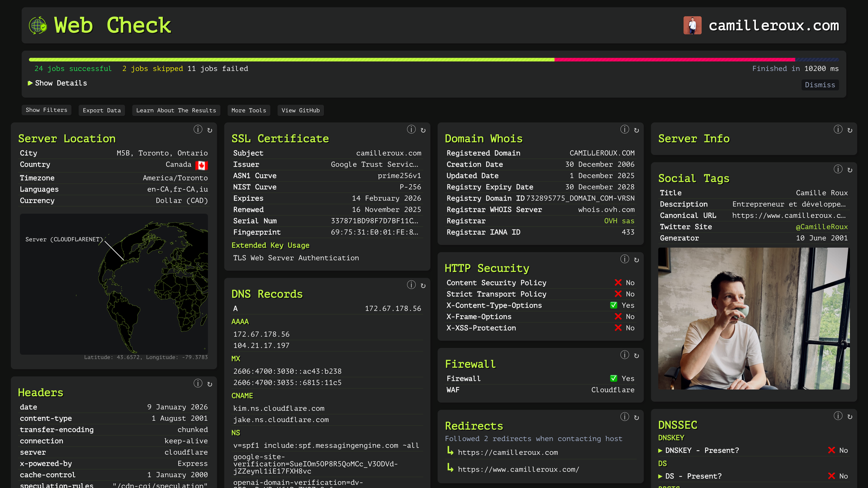Click the jobs progress bar
868x488 pixels.
click(x=433, y=59)
